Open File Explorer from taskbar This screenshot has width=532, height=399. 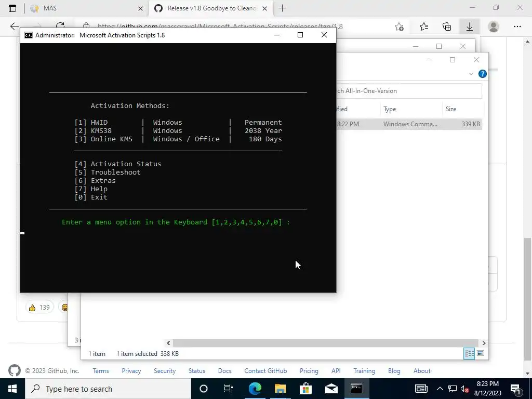280,389
